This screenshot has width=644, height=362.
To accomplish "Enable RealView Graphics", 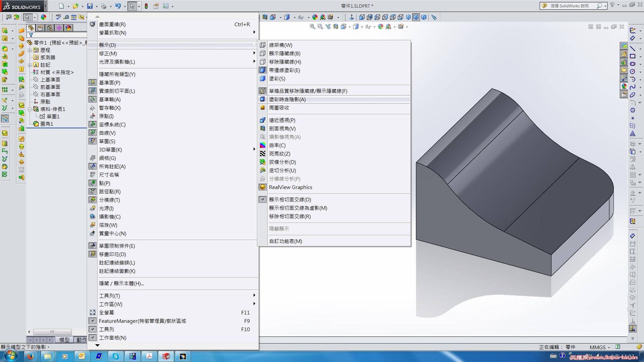I will (x=290, y=187).
